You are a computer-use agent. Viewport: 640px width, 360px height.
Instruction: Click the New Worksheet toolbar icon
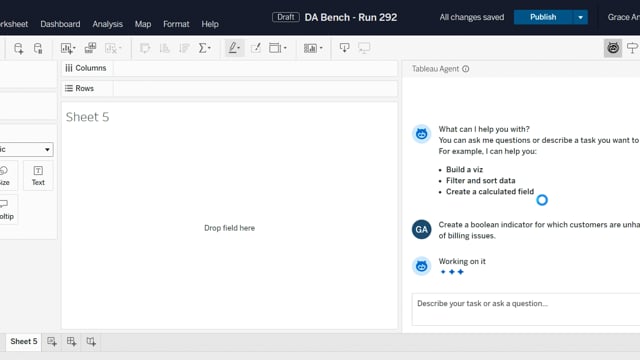[66, 48]
